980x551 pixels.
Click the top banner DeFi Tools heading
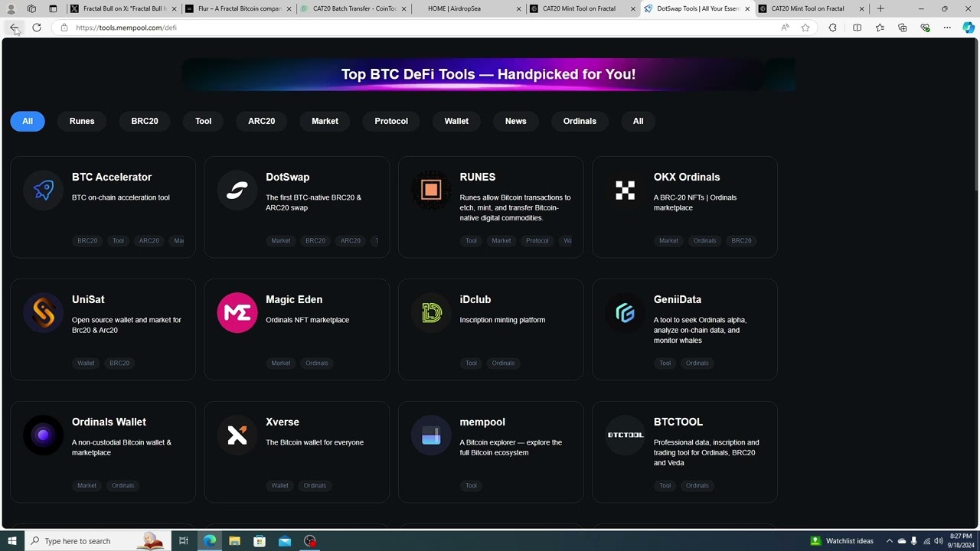tap(488, 74)
